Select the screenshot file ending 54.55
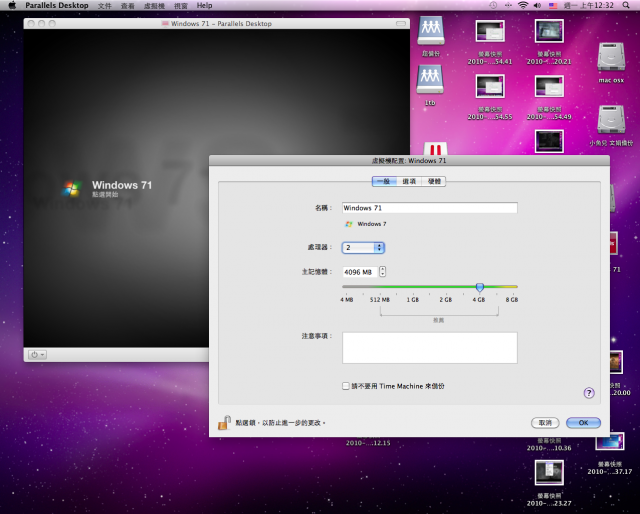The height and width of the screenshot is (514, 640). tap(490, 86)
